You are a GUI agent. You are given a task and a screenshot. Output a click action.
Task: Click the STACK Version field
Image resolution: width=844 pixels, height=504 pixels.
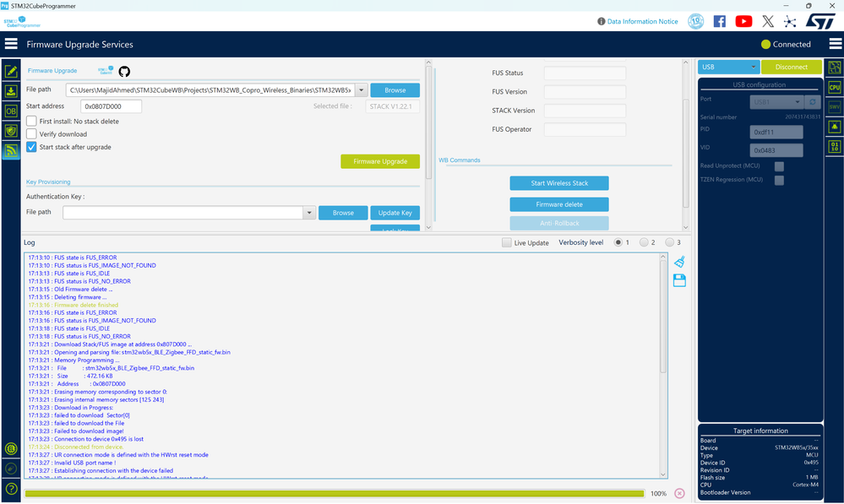point(585,111)
